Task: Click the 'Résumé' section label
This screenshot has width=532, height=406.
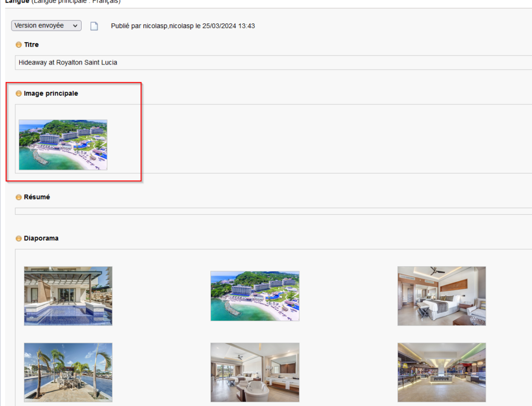Action: [x=37, y=198]
